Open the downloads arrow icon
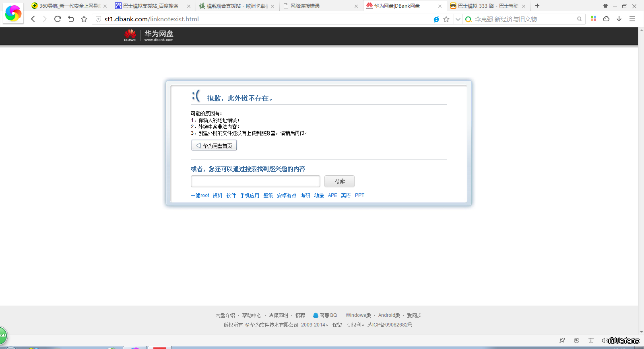This screenshot has height=349, width=644. click(x=619, y=19)
